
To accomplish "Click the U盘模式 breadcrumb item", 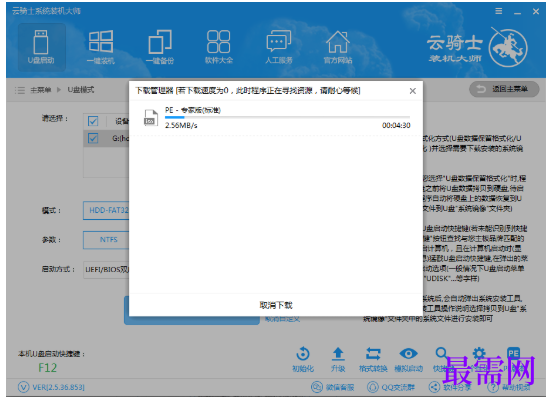I will click(81, 90).
